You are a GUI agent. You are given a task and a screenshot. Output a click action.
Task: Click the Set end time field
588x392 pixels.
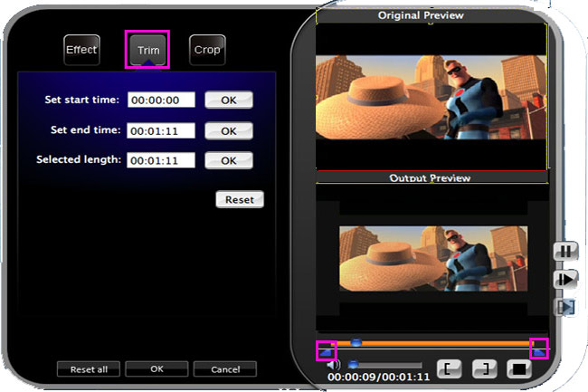click(161, 130)
